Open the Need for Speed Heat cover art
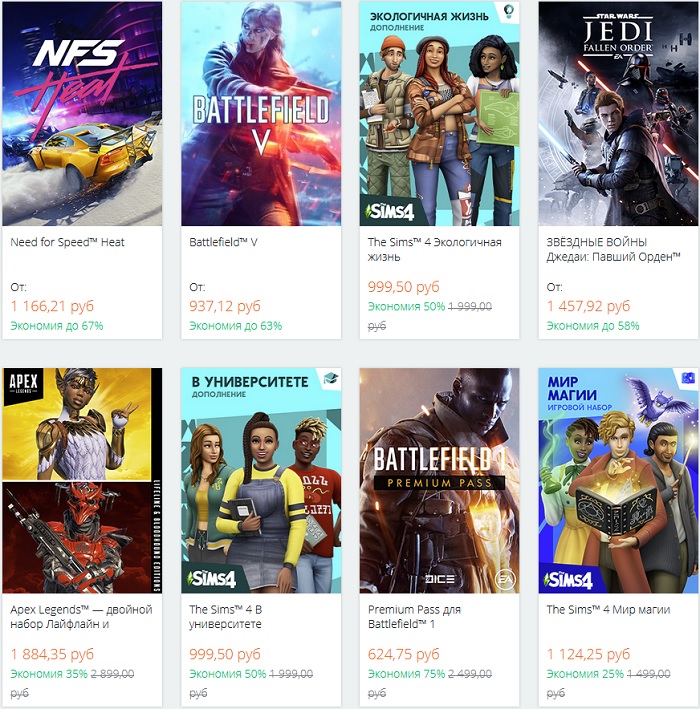 [82, 114]
